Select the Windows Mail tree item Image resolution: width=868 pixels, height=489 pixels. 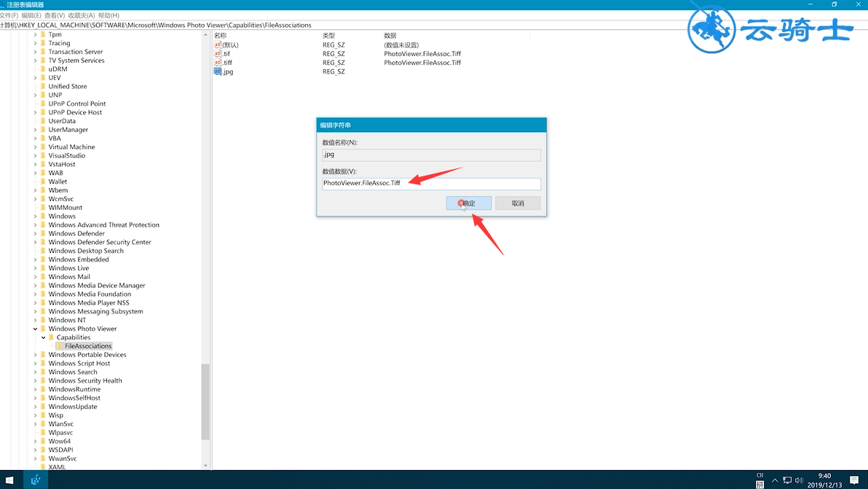(69, 277)
